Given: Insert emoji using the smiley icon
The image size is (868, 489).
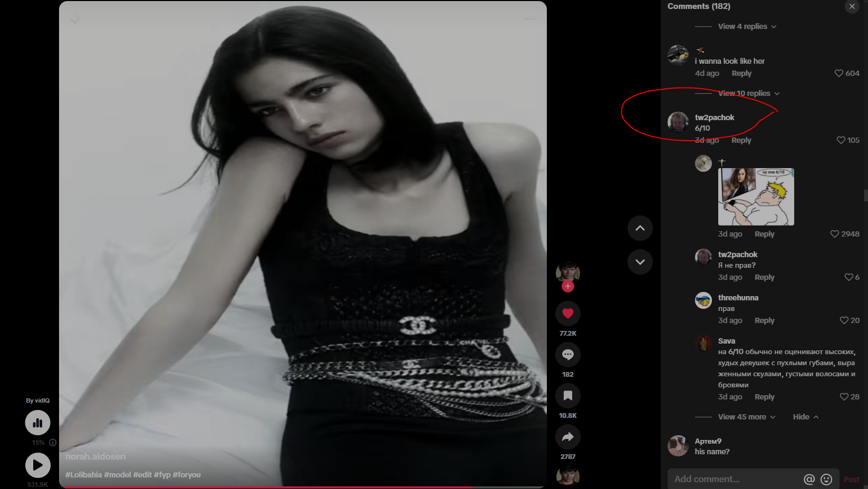Looking at the screenshot, I should point(826,479).
